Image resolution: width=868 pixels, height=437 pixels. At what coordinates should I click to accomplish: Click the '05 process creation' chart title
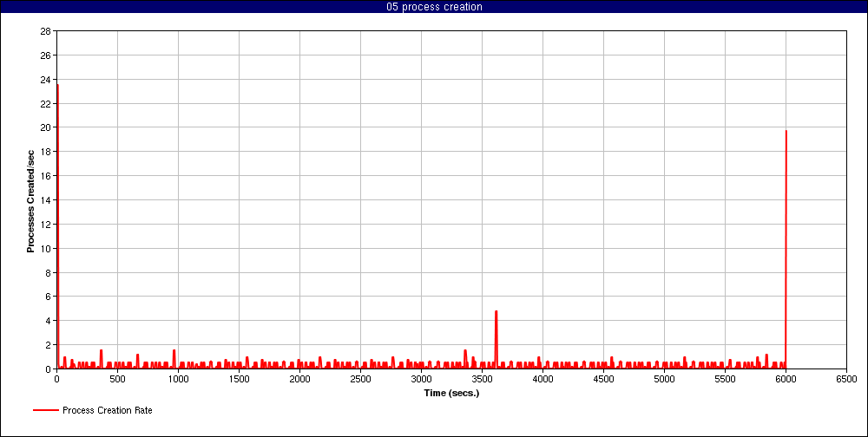(x=434, y=7)
